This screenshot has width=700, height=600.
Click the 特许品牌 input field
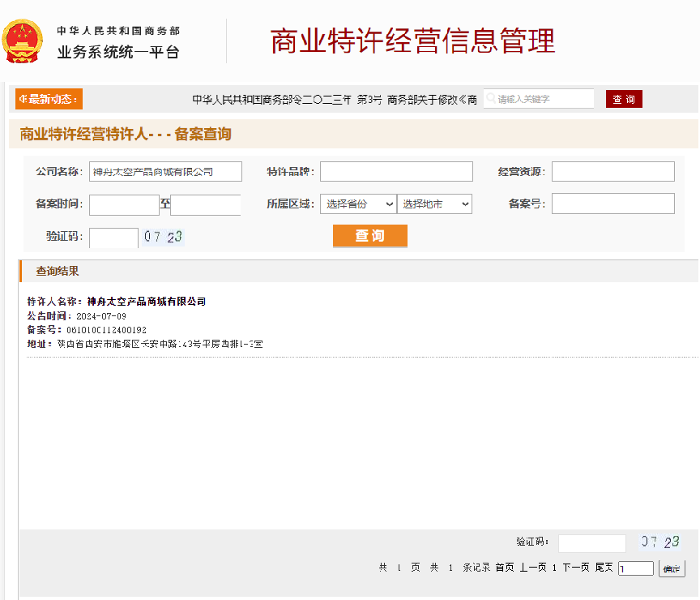coord(396,172)
